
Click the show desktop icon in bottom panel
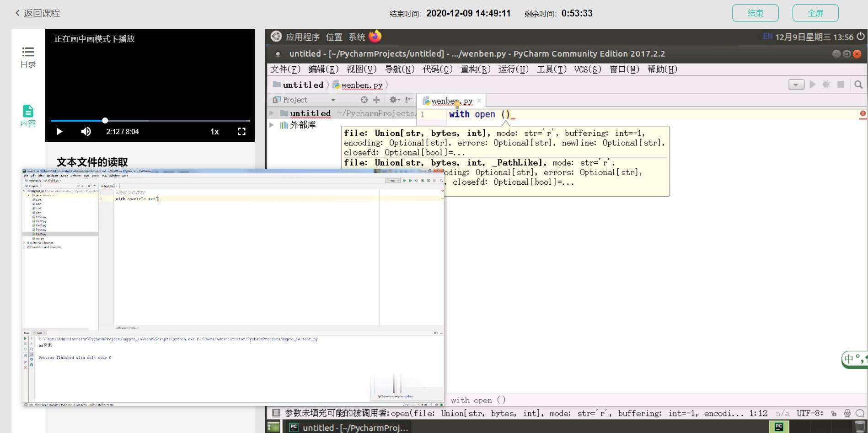273,427
